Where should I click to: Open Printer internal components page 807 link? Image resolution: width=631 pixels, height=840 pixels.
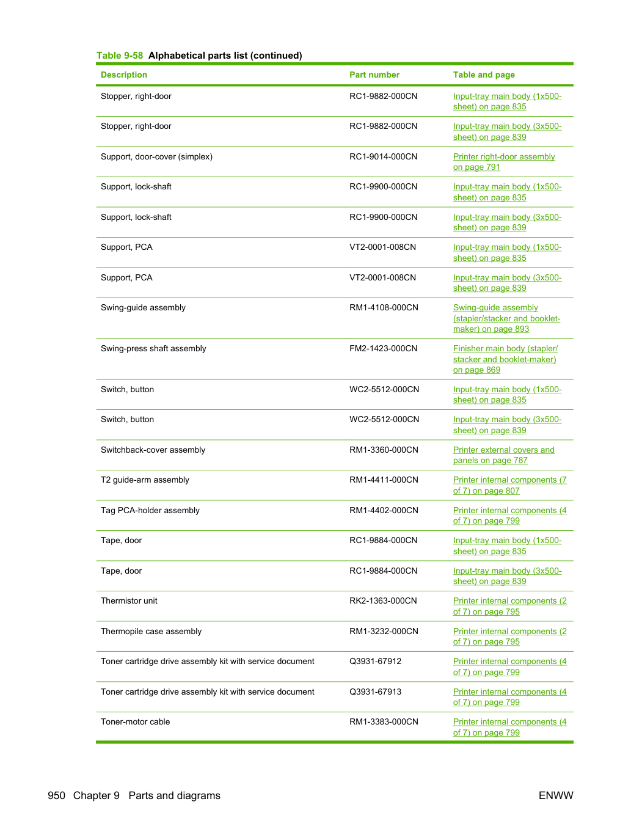[510, 485]
